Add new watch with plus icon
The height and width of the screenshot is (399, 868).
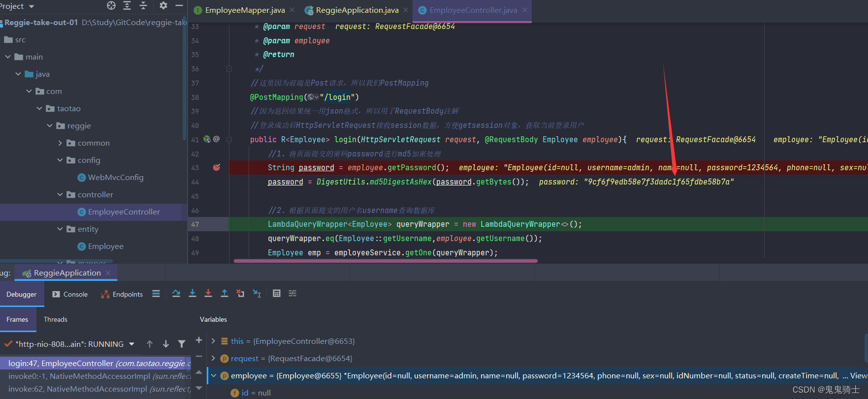(199, 340)
